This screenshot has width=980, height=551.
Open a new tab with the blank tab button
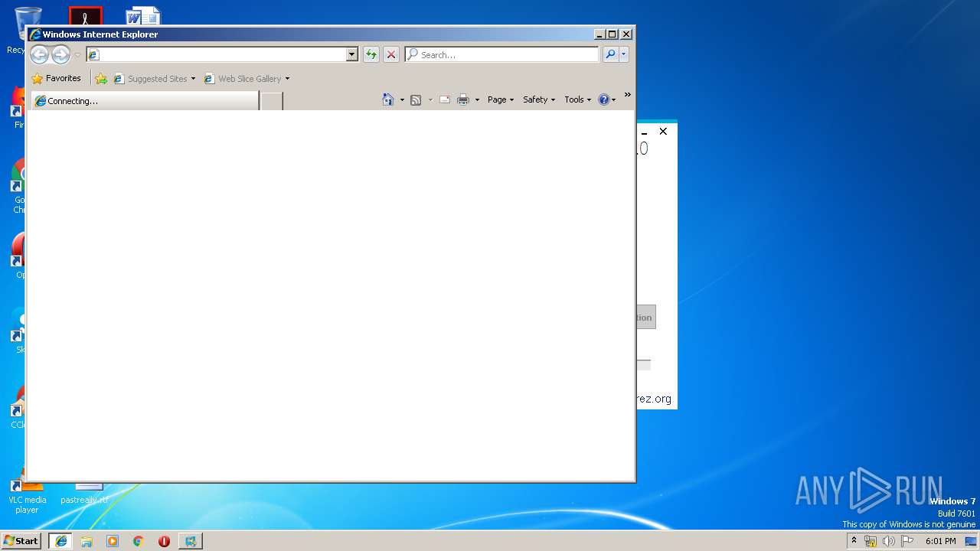pyautogui.click(x=272, y=100)
